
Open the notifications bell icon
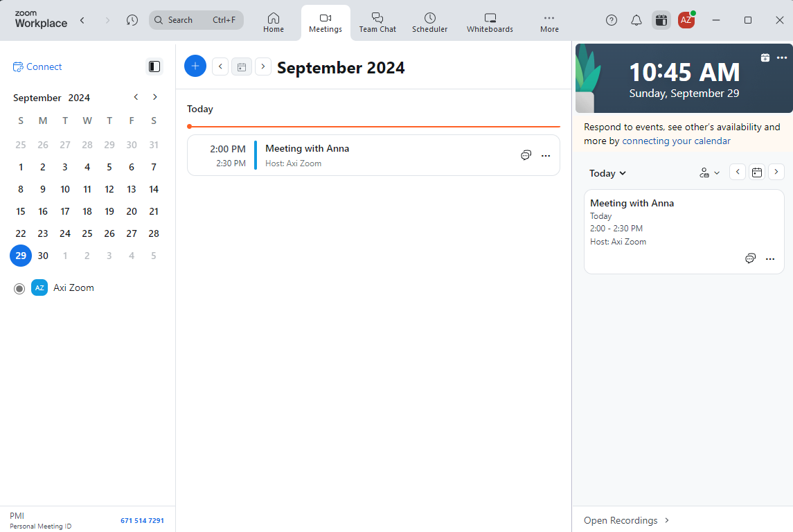point(636,20)
